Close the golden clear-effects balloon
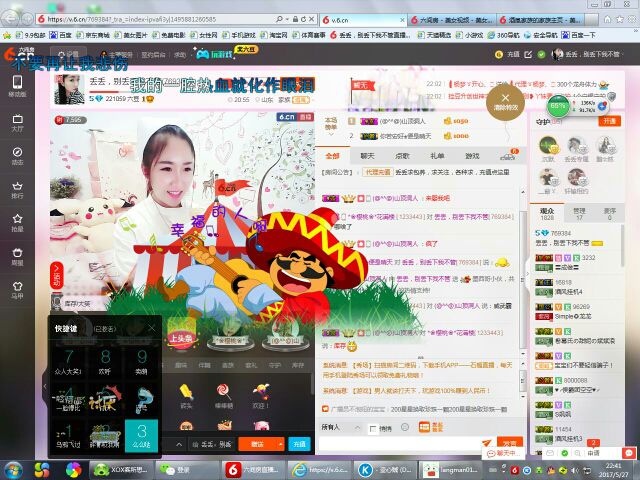Screen dimensions: 640x480 click(x=505, y=101)
